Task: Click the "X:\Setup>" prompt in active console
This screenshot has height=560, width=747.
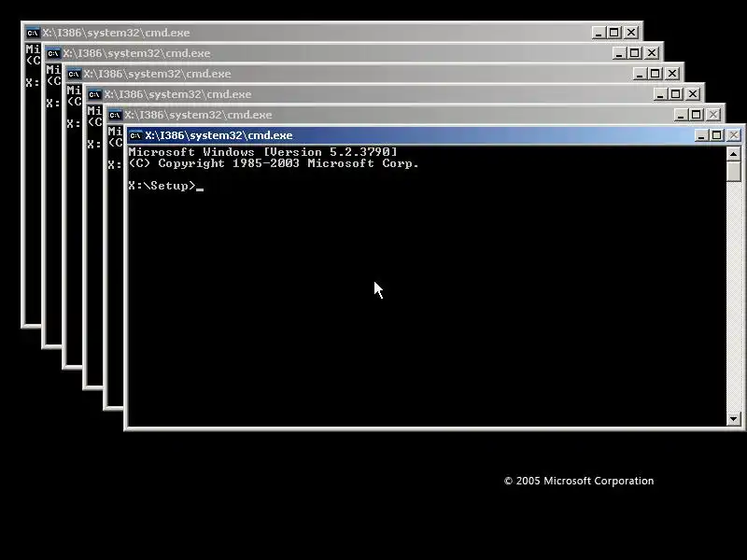Action: (162, 186)
